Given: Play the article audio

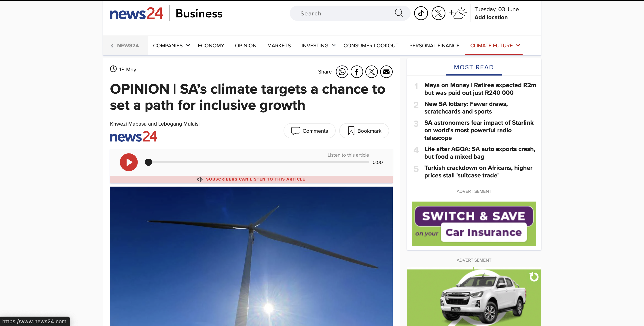Looking at the screenshot, I should 129,162.
